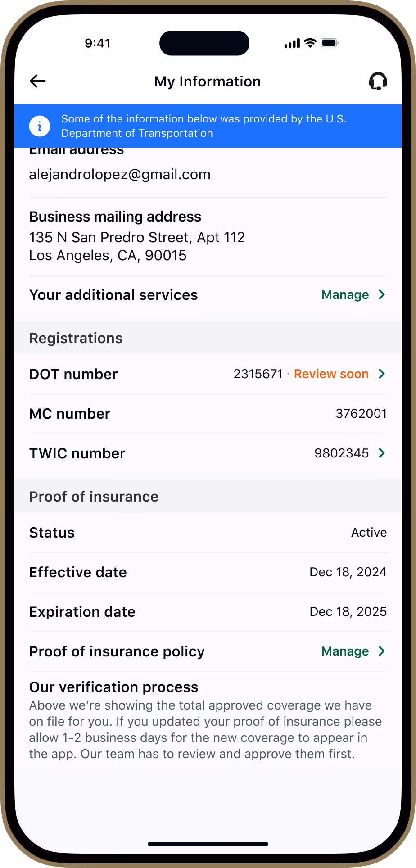Manage your additional services
Screen dimensions: 416x868
(x=345, y=294)
